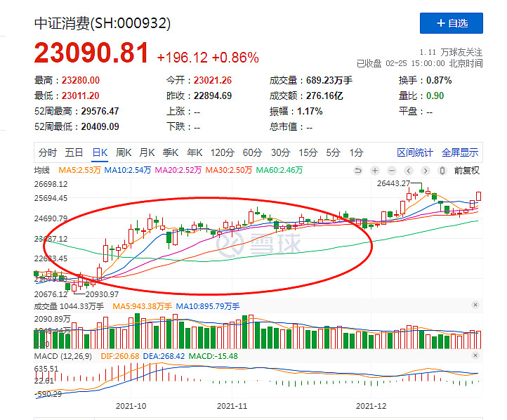Open the 月K monthly chart tab
Image resolution: width=507 pixels, height=420 pixels.
[147, 152]
